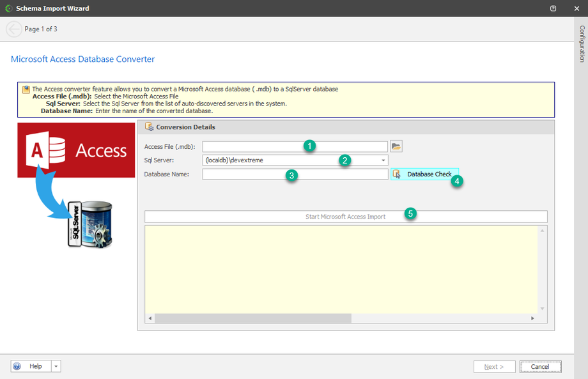588x379 pixels.
Task: Click the info note icon in yellow banner
Action: [26, 89]
